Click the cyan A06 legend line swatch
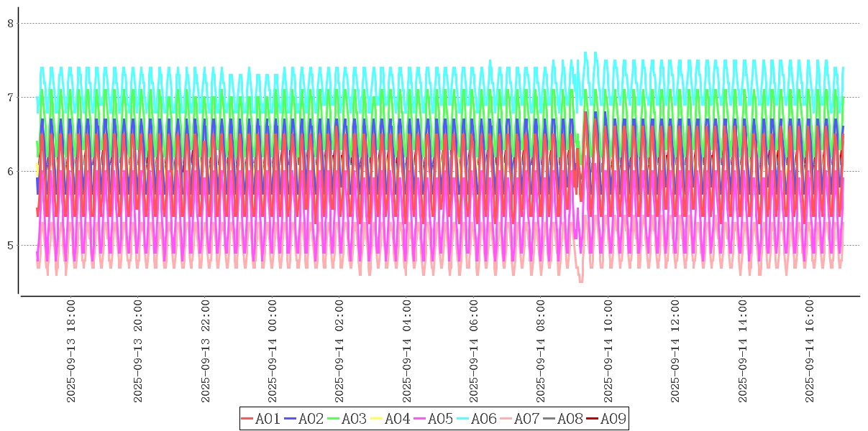 point(463,419)
